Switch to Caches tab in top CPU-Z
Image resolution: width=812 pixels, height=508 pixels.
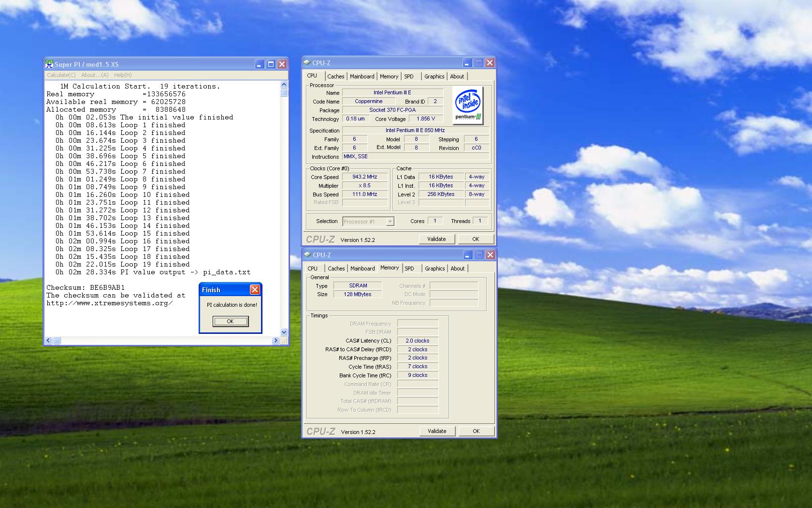pos(336,76)
